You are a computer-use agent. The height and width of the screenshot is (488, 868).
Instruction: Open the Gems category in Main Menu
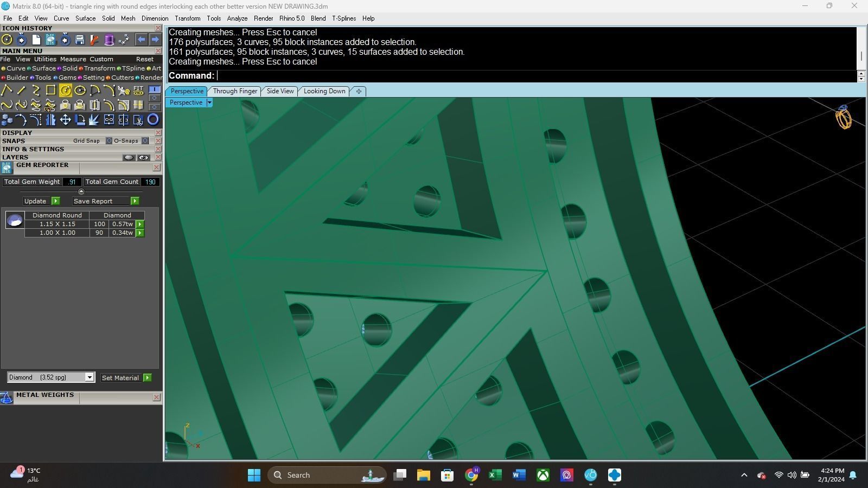click(67, 78)
